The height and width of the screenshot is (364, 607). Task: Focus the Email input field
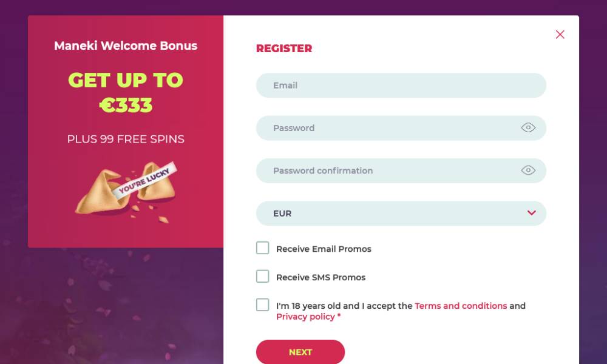pyautogui.click(x=401, y=85)
